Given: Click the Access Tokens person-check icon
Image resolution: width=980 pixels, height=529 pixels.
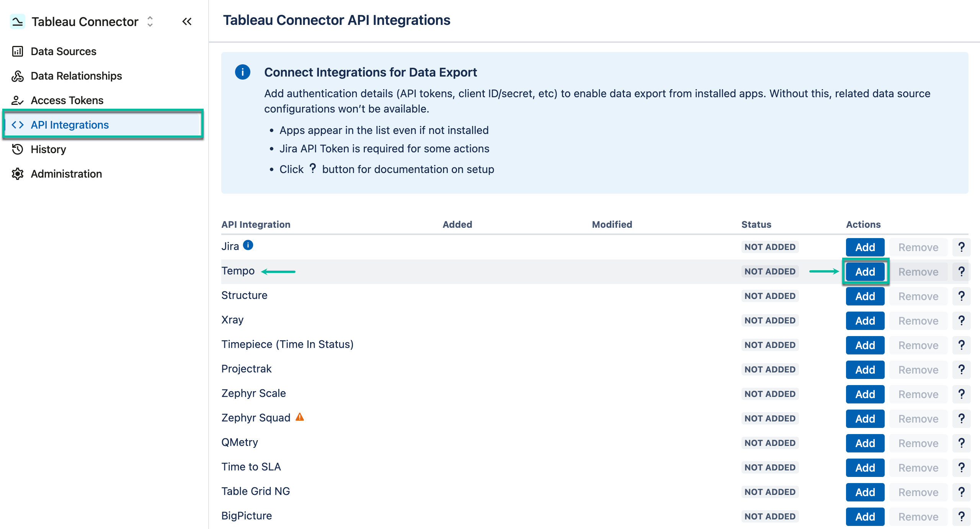Looking at the screenshot, I should (x=18, y=100).
